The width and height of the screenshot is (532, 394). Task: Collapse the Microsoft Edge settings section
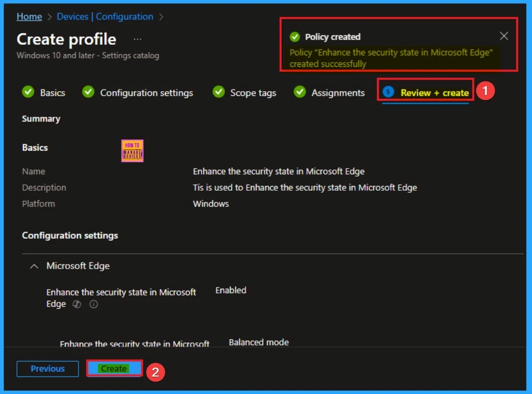(x=34, y=266)
